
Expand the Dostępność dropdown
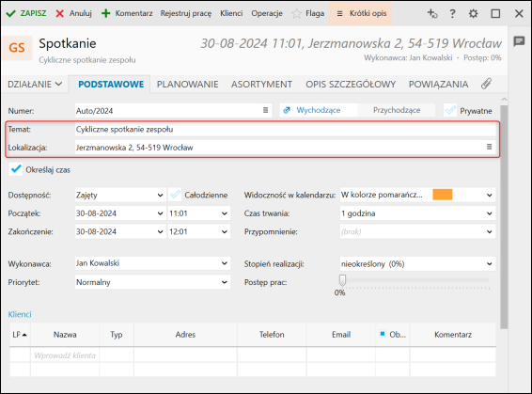[x=120, y=196]
